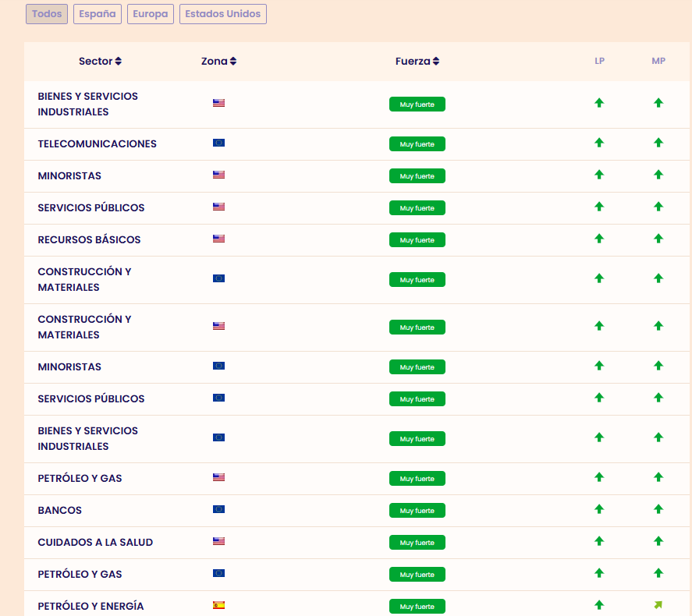Sort the table by Zona column

218,62
